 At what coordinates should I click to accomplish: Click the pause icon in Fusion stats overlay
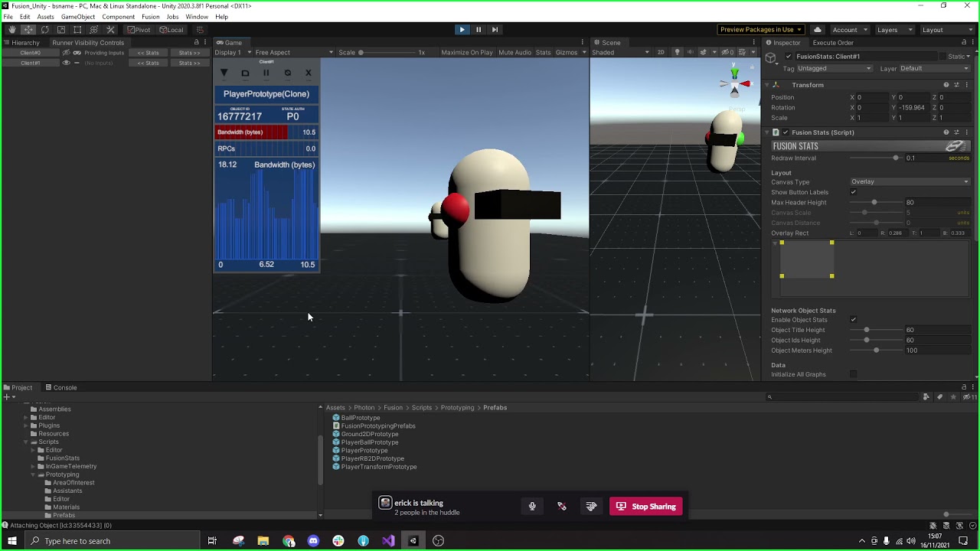coord(266,73)
